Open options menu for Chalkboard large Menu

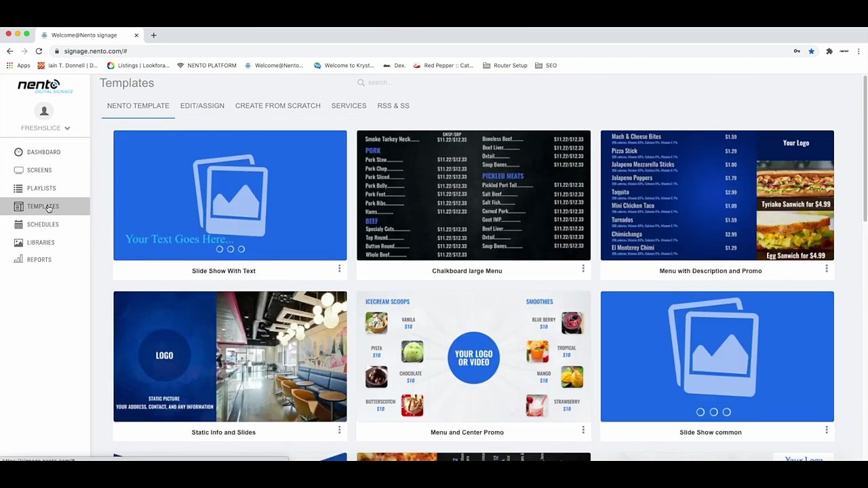pyautogui.click(x=583, y=269)
